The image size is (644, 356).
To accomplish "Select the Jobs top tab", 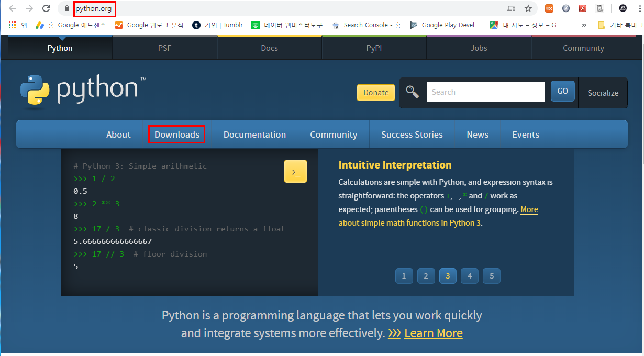I will pos(479,48).
